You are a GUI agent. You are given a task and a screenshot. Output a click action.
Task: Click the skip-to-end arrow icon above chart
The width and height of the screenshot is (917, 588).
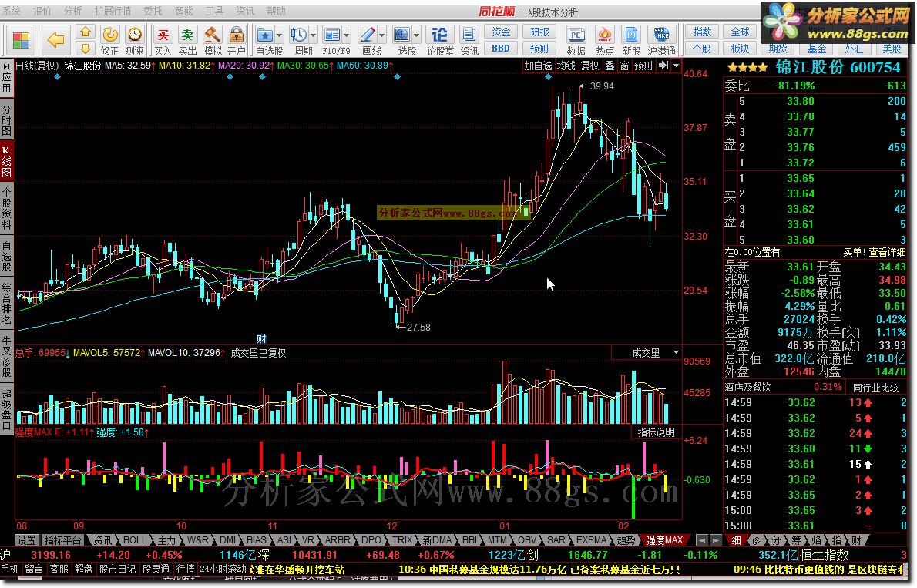[x=663, y=66]
